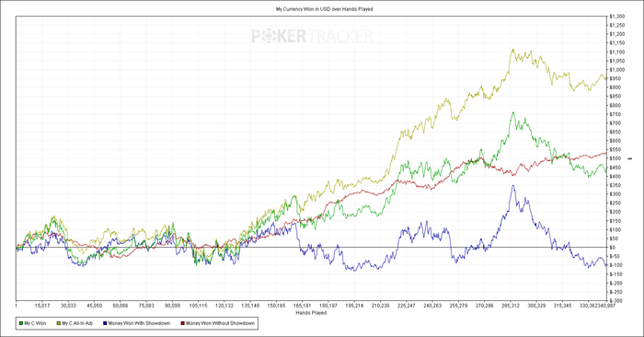Click the x-axis tick label '165,181'
Viewport: 644px width, 337px height.
click(x=303, y=306)
